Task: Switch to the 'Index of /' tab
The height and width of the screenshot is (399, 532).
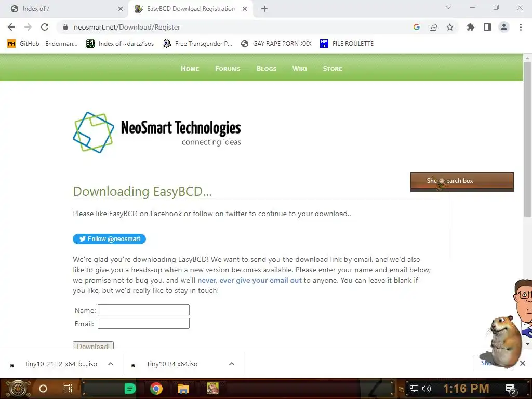Action: click(64, 9)
